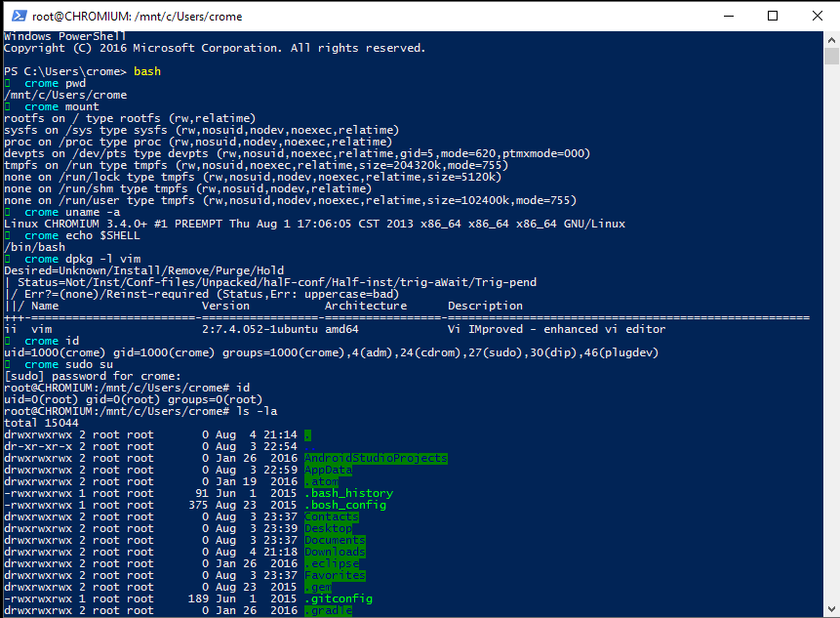Click the .gradle directory entry
This screenshot has height=618, width=840.
pyautogui.click(x=329, y=610)
